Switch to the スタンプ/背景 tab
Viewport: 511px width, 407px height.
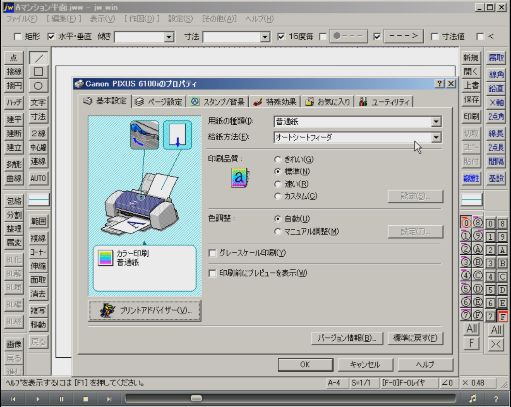pyautogui.click(x=218, y=102)
